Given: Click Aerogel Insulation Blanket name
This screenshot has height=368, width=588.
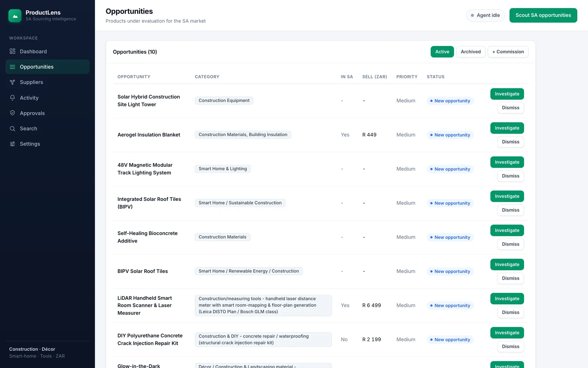Looking at the screenshot, I should pyautogui.click(x=149, y=135).
